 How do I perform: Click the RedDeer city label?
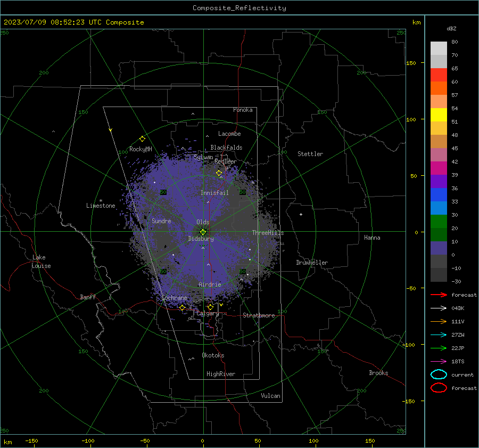tap(226, 161)
